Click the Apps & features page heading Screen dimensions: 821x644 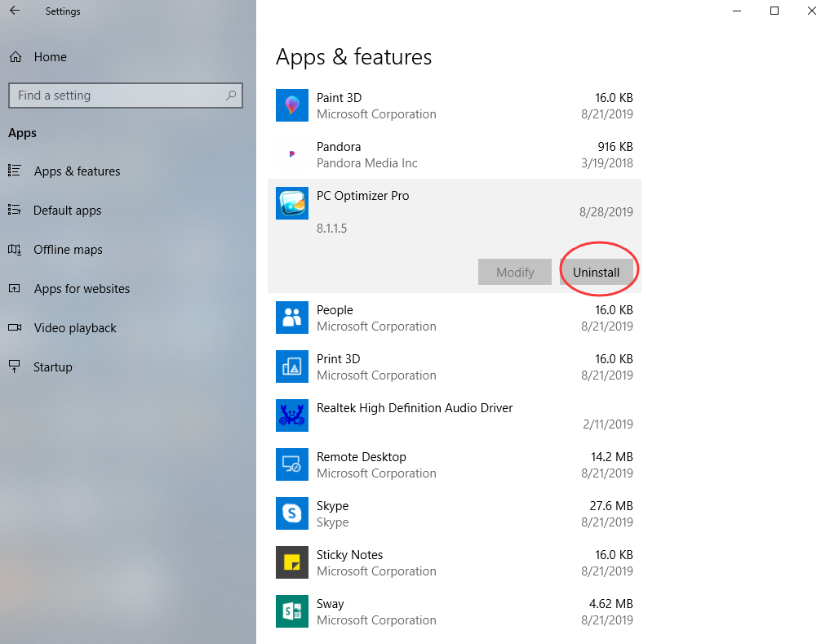[354, 57]
